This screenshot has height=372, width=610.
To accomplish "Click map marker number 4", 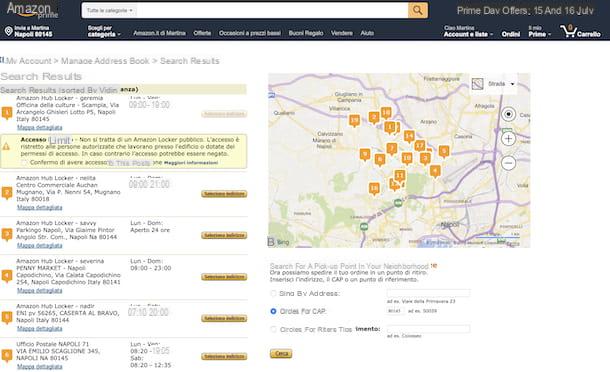I will (x=435, y=171).
